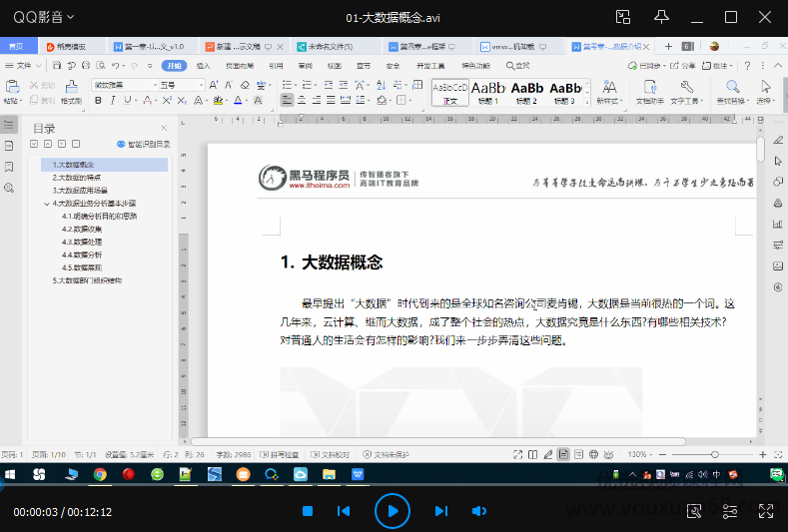788x532 pixels.
Task: Switch to the 开发工具 ribbon tab
Action: pyautogui.click(x=430, y=66)
